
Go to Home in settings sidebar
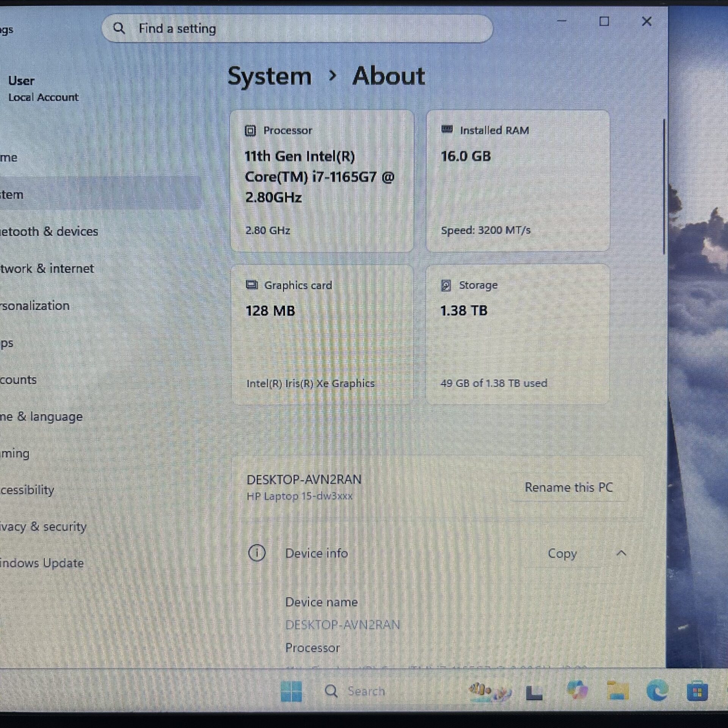(x=9, y=157)
